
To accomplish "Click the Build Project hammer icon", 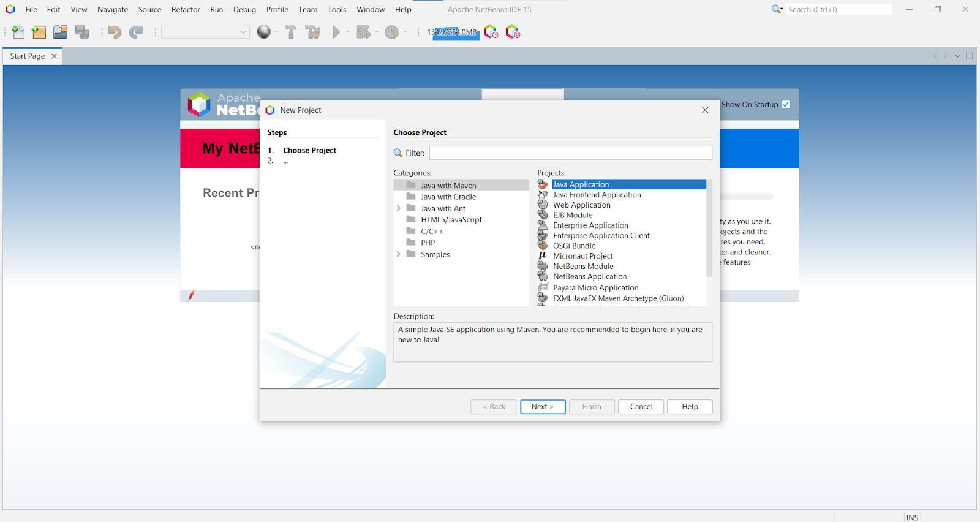I will (x=291, y=32).
